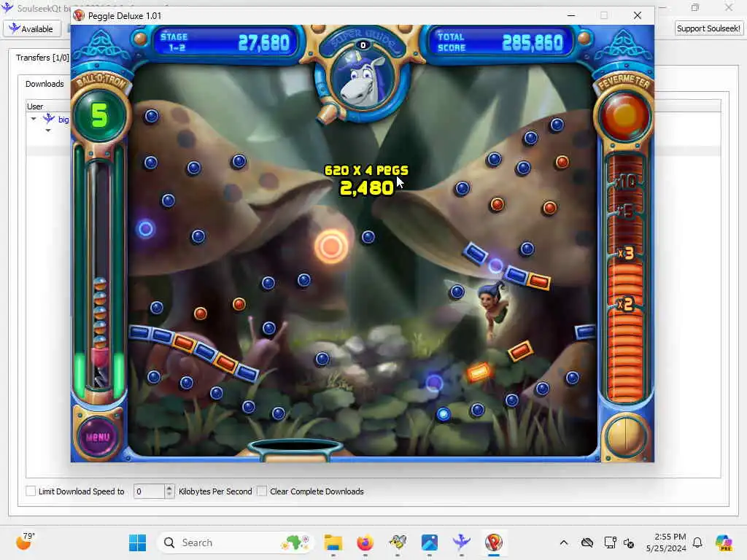Collapse the sub-folder arrow under the big user
The width and height of the screenshot is (747, 560).
click(x=48, y=131)
